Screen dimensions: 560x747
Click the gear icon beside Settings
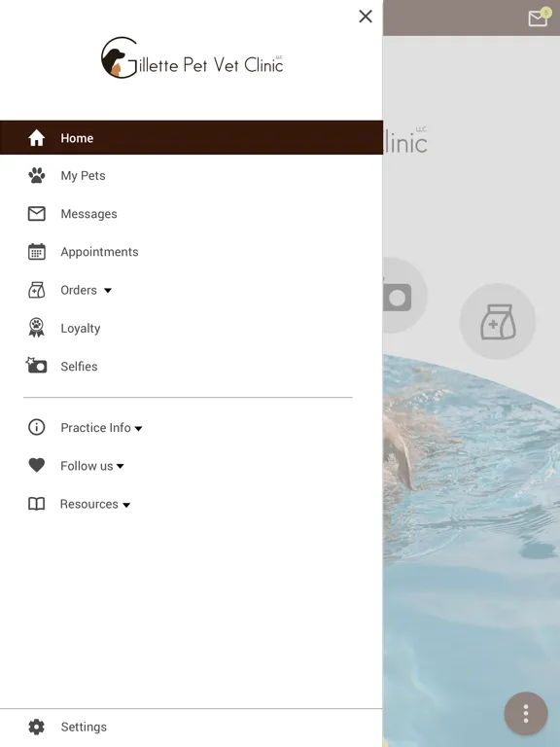coord(37,727)
